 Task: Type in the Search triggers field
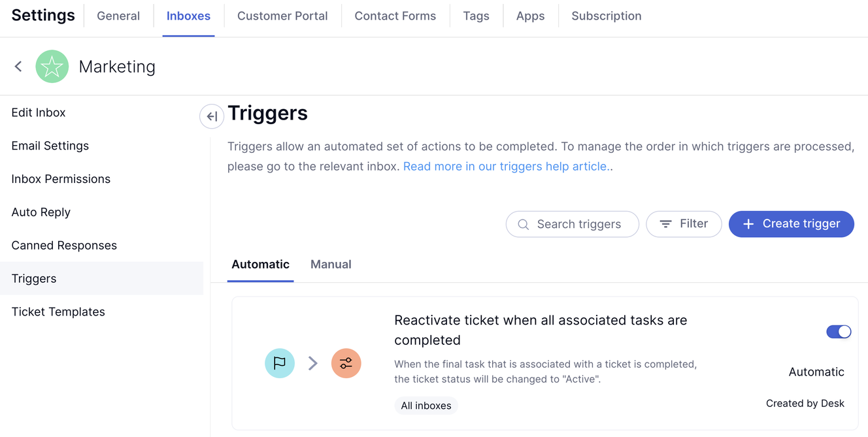(579, 224)
